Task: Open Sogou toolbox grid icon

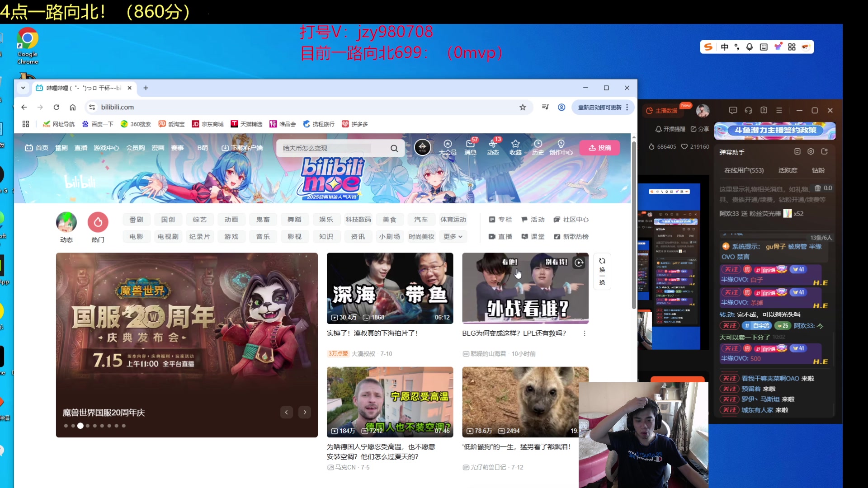Action: (x=792, y=47)
